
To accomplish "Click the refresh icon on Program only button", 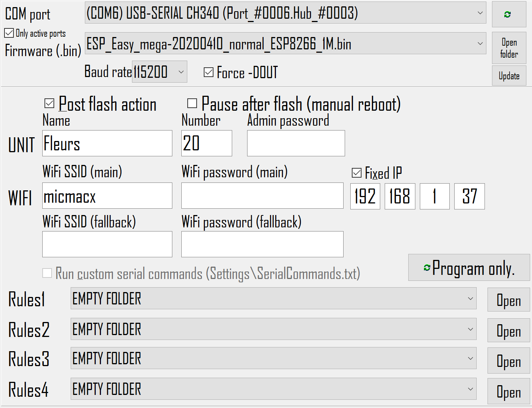I will 426,267.
